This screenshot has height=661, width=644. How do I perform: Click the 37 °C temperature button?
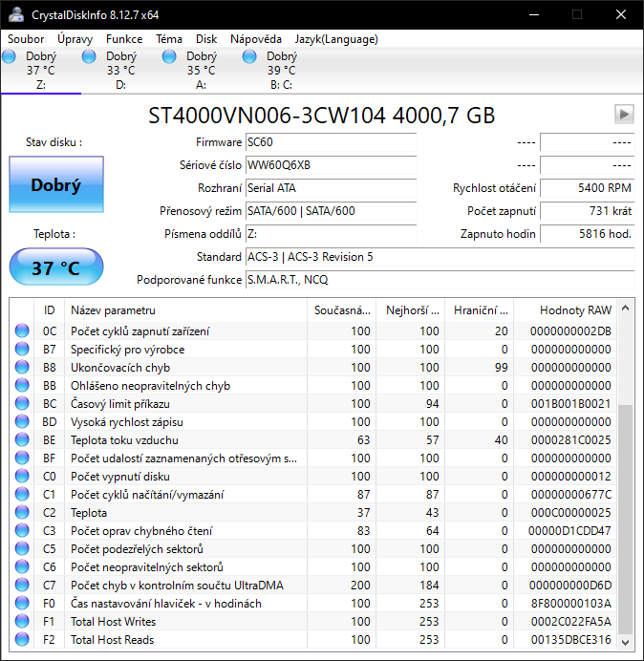coord(55,267)
